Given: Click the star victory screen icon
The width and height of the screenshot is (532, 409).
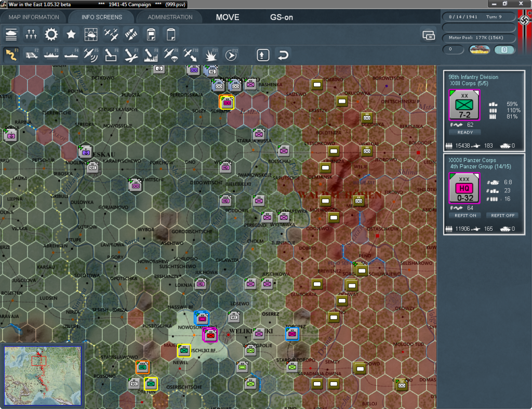Looking at the screenshot, I should pos(71,34).
